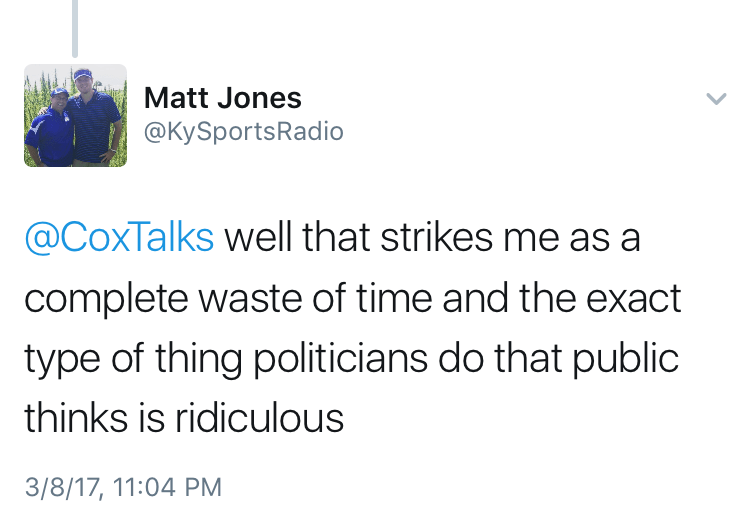Viewport: 750px width, 530px height.
Task: Click the tweet line starting 'type of thing'
Action: coord(352,358)
